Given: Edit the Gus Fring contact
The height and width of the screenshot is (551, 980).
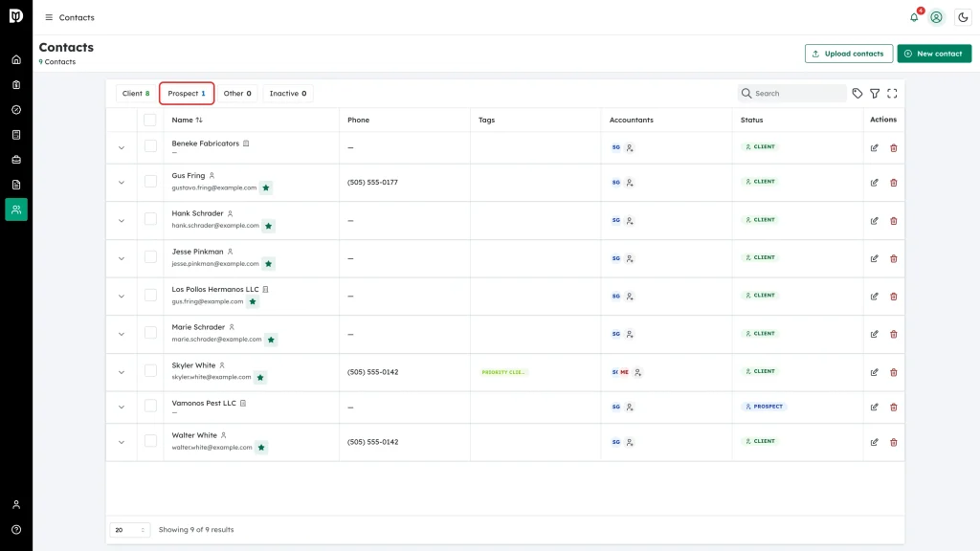Looking at the screenshot, I should [x=875, y=183].
